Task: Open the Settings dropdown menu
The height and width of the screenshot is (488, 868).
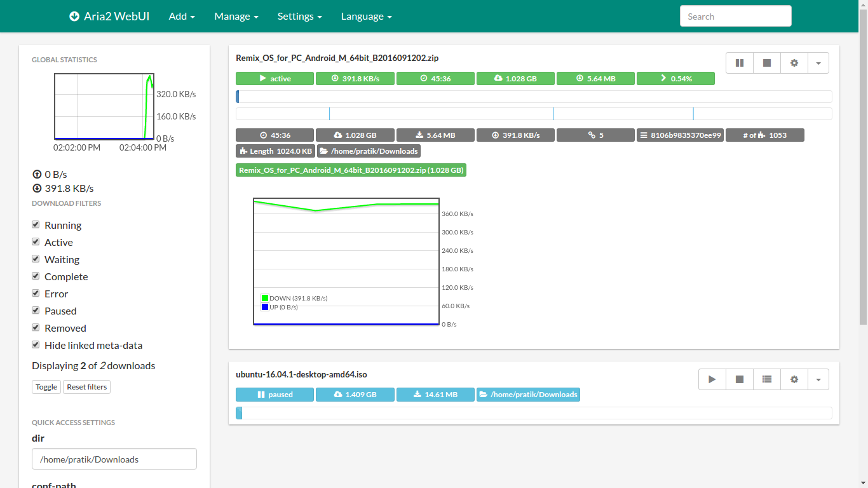Action: tap(300, 17)
